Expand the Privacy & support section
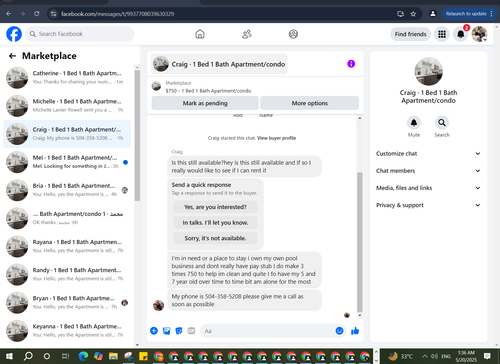This screenshot has width=500, height=364. [428, 205]
